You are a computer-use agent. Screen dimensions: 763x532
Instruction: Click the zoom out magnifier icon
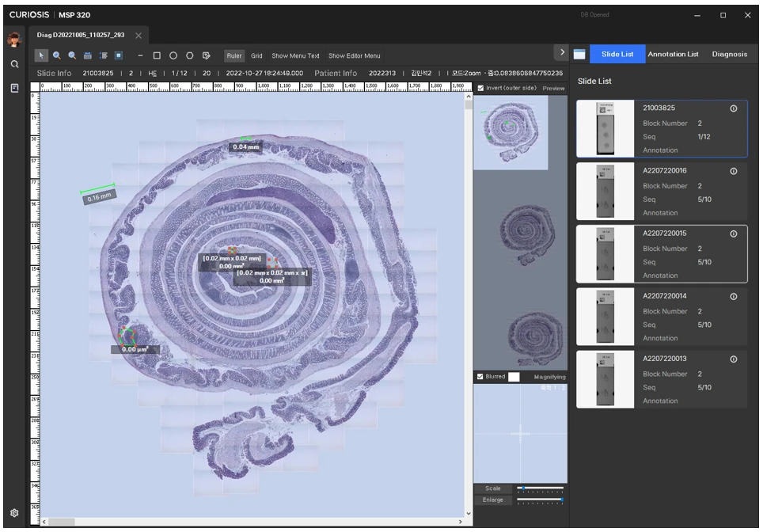pos(72,55)
